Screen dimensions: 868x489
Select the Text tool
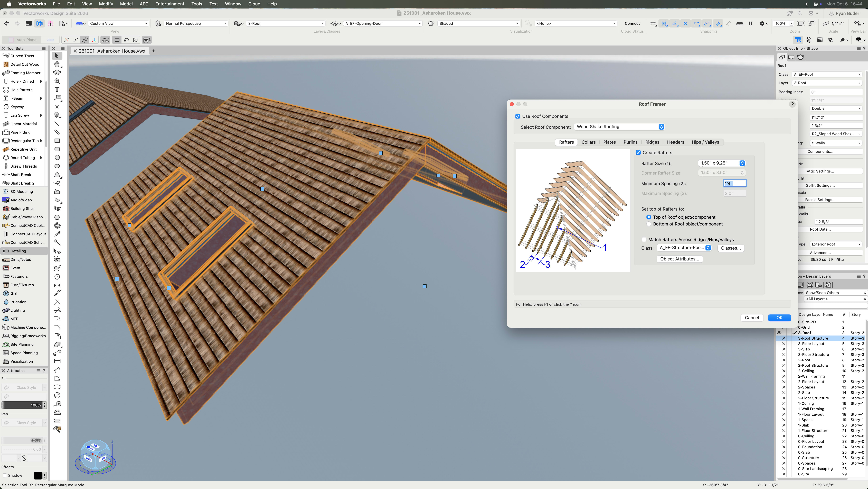[57, 90]
